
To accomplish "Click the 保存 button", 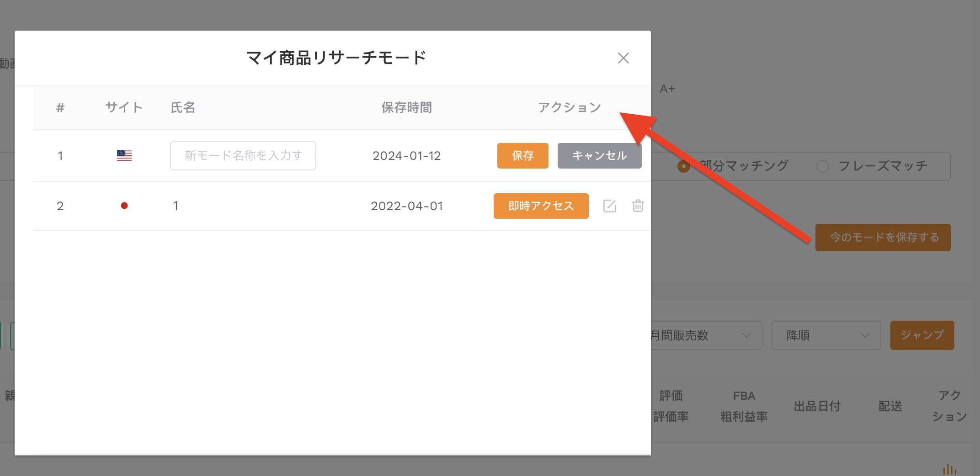I will point(522,156).
